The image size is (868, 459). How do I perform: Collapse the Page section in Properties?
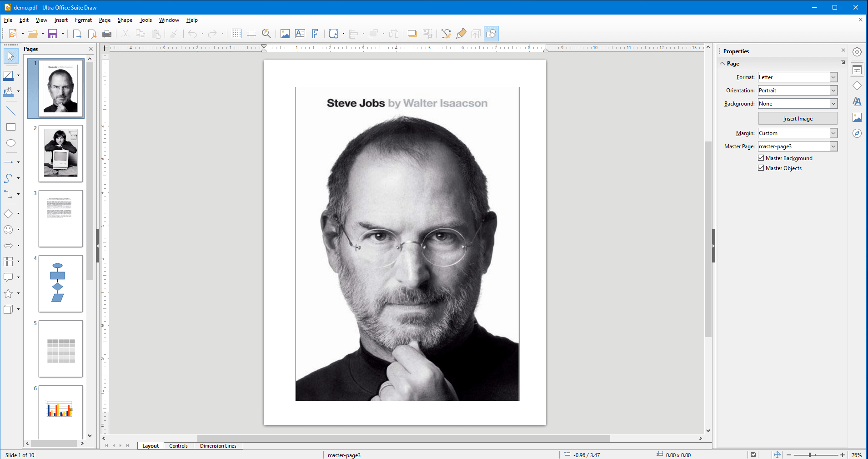tap(722, 64)
